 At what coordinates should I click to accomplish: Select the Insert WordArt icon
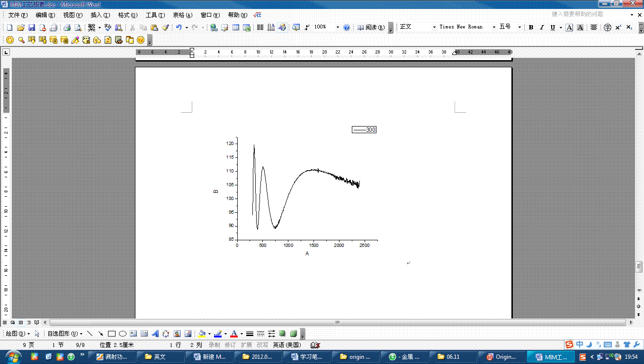pos(155,334)
